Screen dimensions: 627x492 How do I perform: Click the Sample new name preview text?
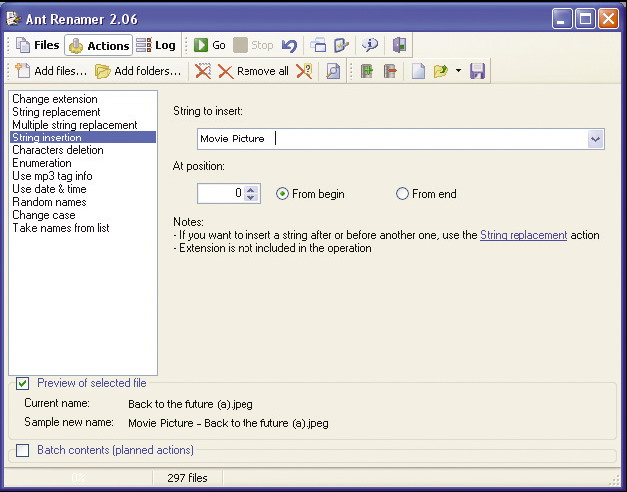point(228,423)
